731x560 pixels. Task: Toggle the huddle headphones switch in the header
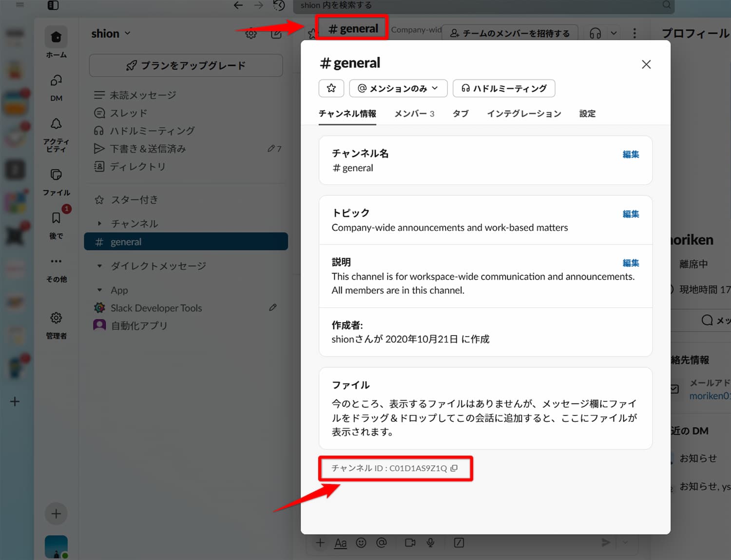point(595,33)
